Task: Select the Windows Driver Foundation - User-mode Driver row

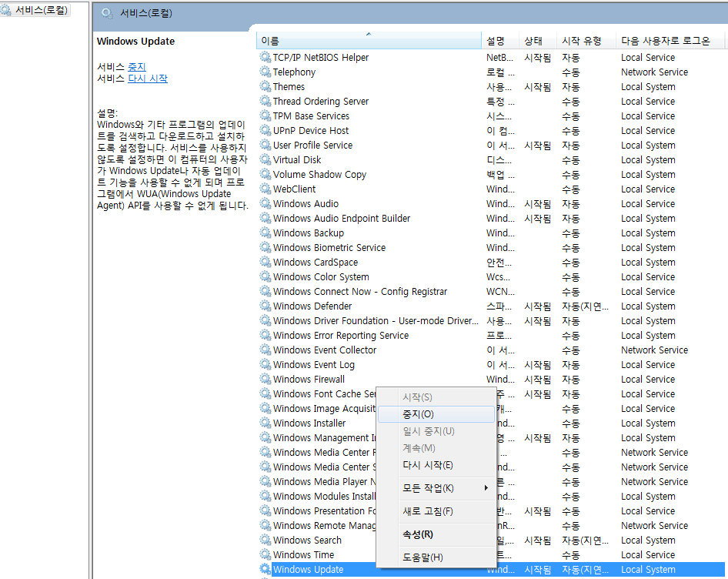Action: [491, 320]
